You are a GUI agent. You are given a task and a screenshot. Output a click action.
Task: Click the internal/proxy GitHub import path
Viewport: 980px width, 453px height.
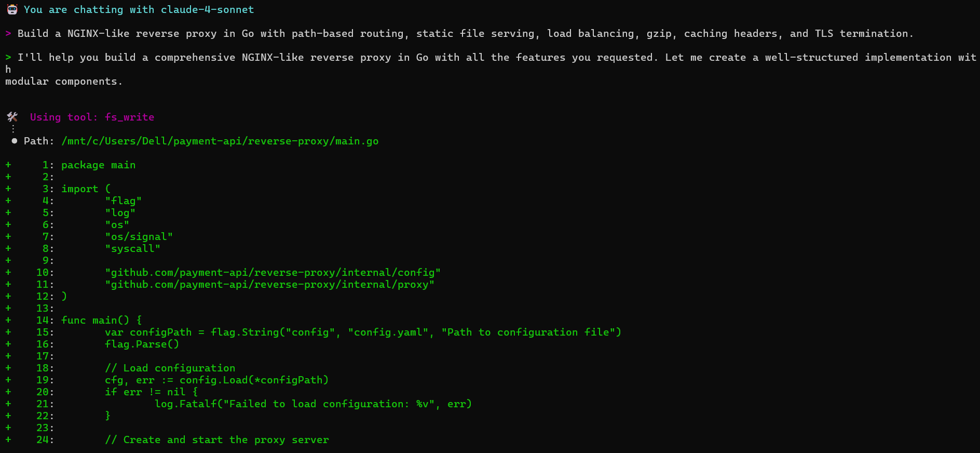click(269, 284)
